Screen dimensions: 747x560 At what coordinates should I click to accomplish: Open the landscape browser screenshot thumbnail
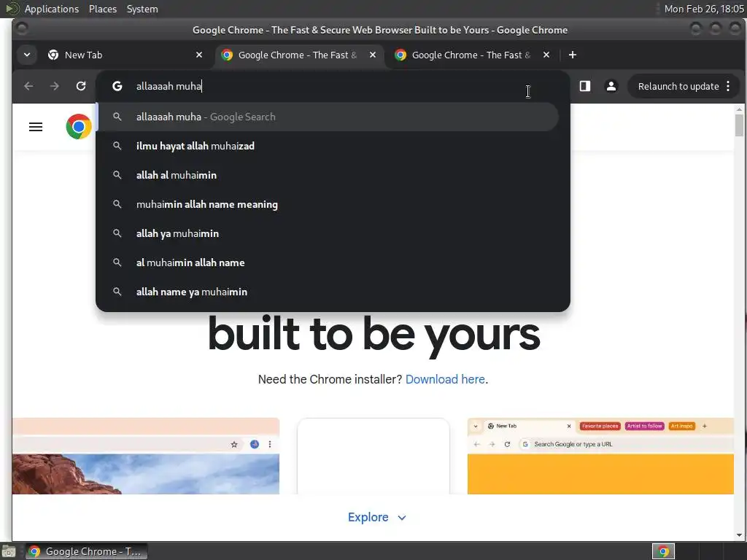pos(146,456)
